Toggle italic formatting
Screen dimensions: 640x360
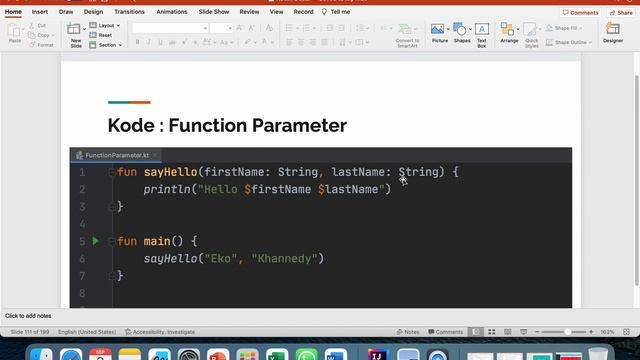pos(149,42)
